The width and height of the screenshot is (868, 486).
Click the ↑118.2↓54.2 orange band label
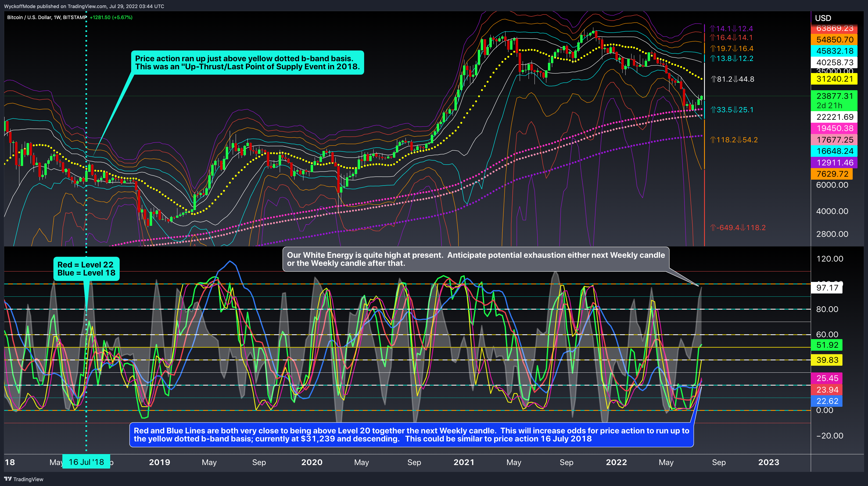click(734, 140)
